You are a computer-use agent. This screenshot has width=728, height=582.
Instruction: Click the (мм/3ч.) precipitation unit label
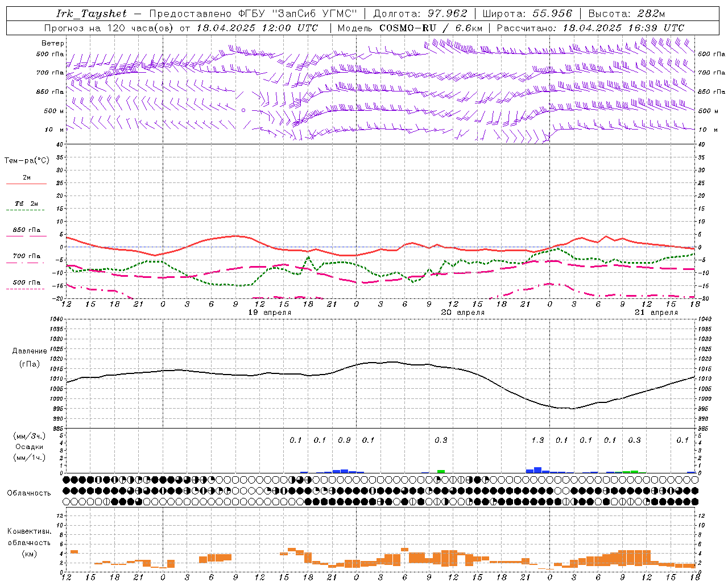(x=29, y=436)
